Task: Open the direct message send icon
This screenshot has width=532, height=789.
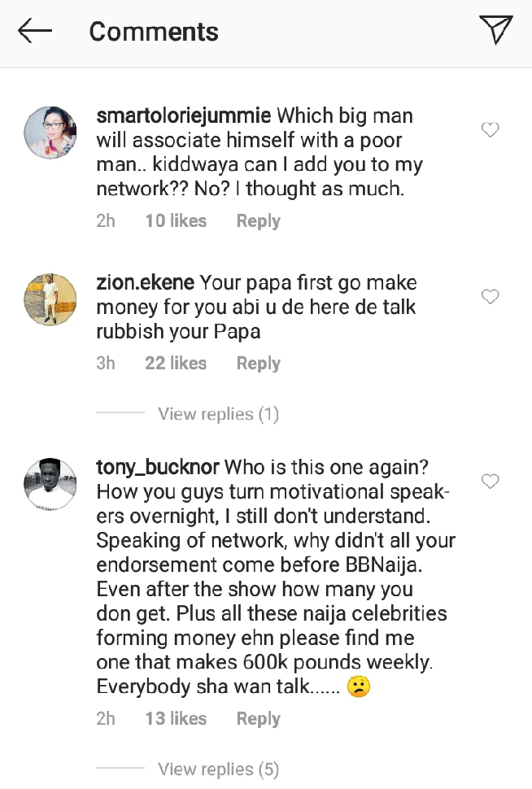Action: [495, 30]
